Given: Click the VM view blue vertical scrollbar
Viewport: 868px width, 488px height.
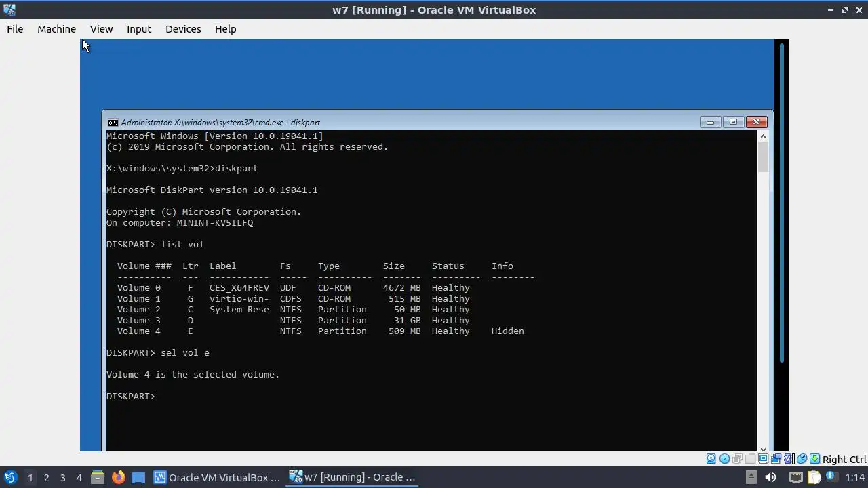Looking at the screenshot, I should pos(782,202).
